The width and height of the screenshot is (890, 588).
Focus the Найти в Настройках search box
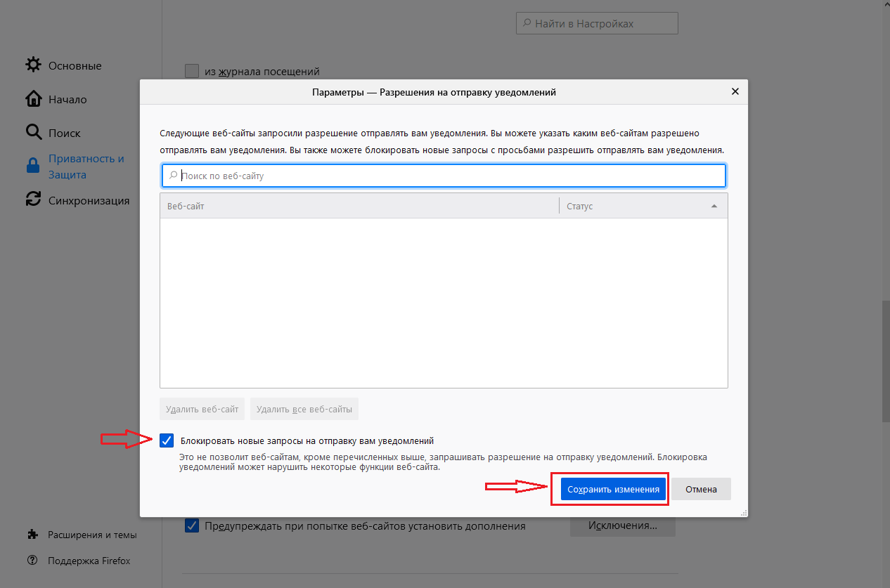(x=597, y=23)
